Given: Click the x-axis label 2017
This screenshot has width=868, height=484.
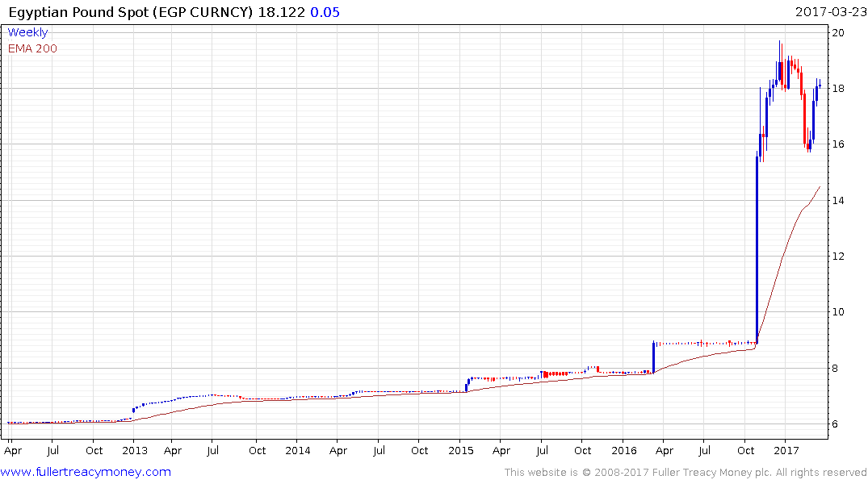Looking at the screenshot, I should [x=786, y=451].
